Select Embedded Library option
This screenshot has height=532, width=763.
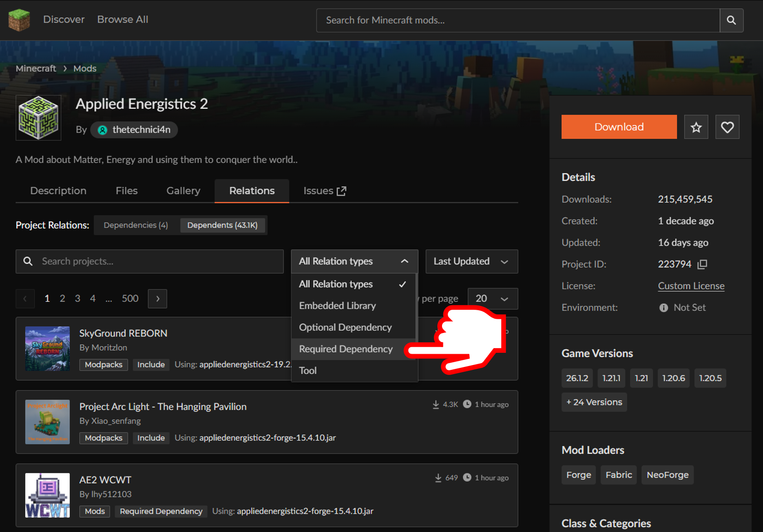tap(353, 306)
